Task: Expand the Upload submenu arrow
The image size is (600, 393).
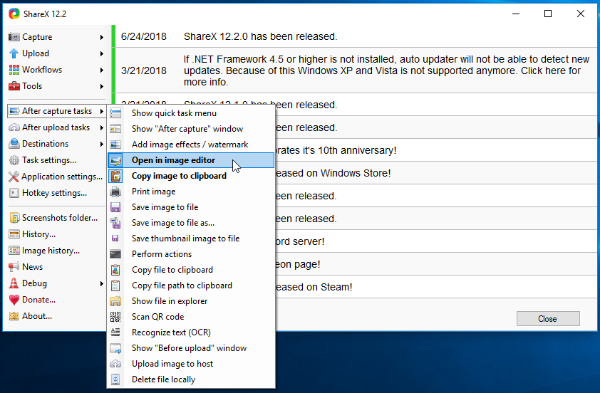Action: point(101,54)
